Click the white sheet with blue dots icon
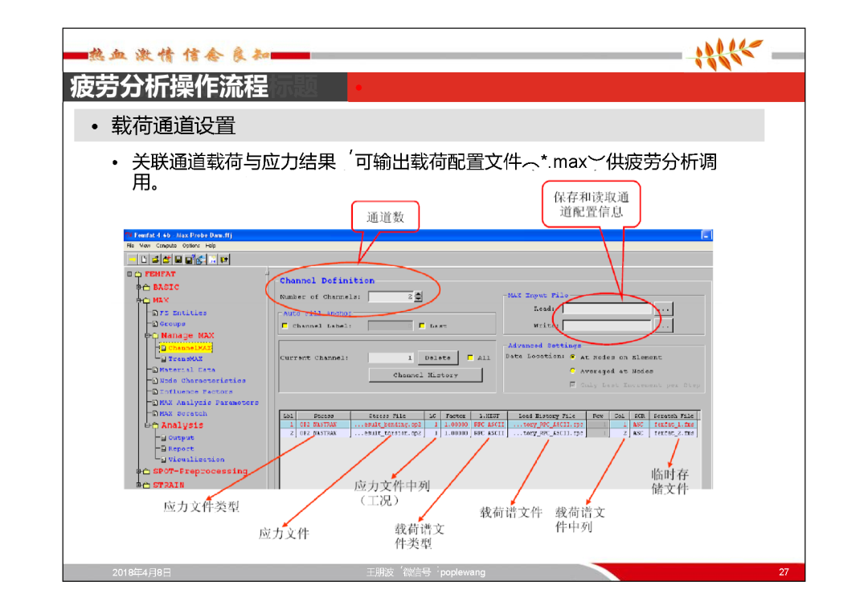Image resolution: width=868 pixels, height=610 pixels. (x=212, y=260)
